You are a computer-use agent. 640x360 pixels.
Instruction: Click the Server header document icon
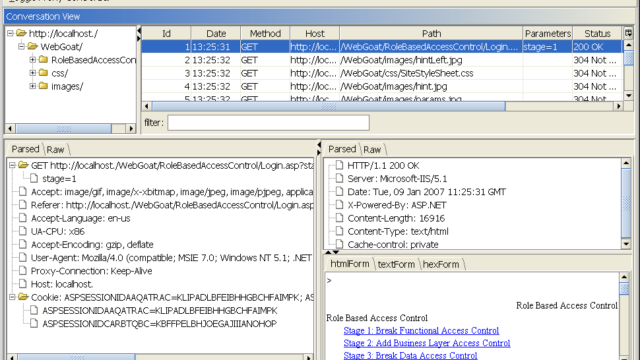tap(339, 178)
